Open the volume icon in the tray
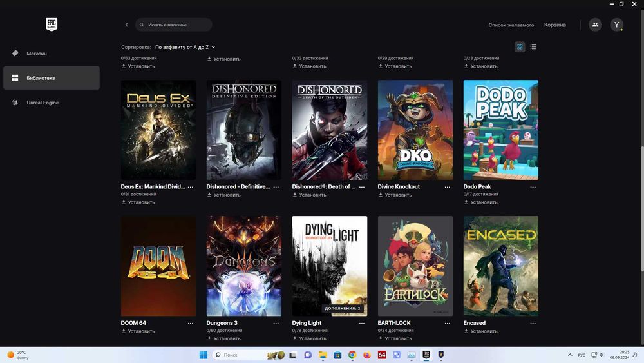The height and width of the screenshot is (363, 644). click(x=601, y=355)
